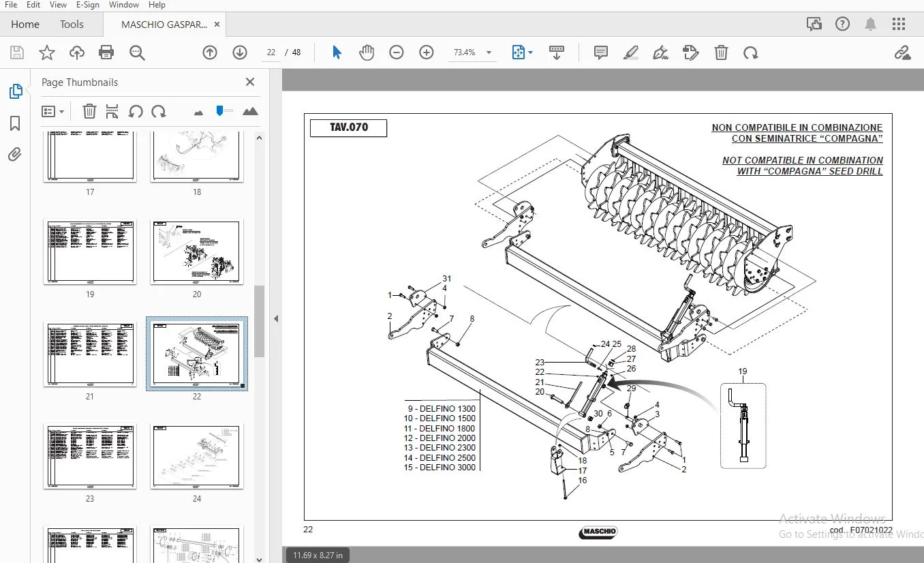This screenshot has height=563, width=924.
Task: Delete selected thumbnail pages
Action: (89, 111)
